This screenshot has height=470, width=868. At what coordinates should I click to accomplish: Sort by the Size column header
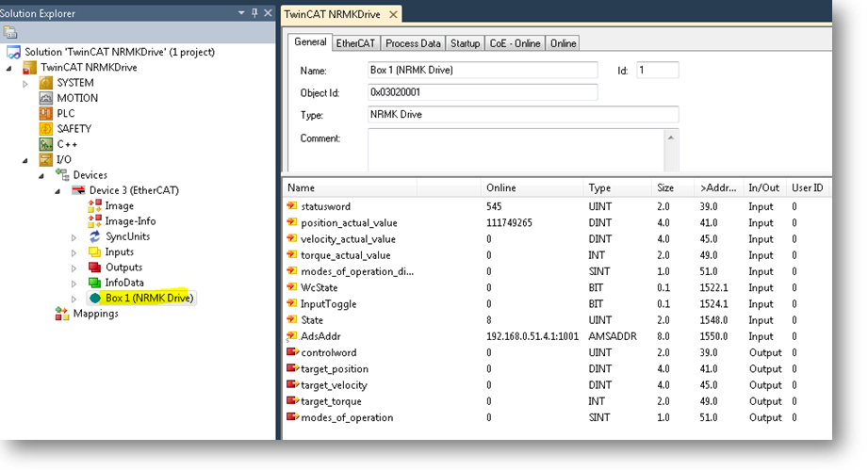[673, 188]
